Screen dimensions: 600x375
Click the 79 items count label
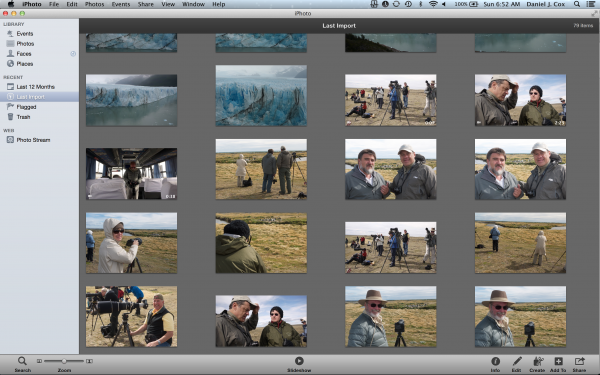[x=583, y=26]
